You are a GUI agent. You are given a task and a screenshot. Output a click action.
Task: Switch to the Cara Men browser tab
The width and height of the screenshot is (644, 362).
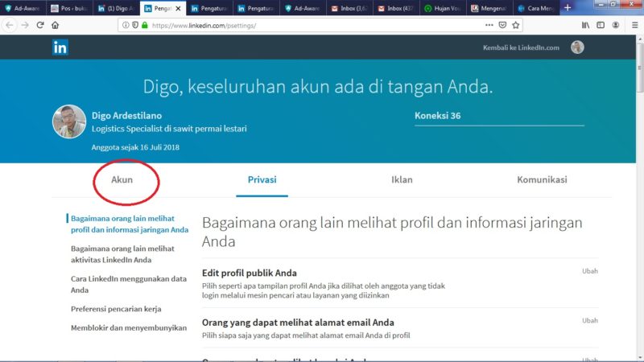coord(536,8)
